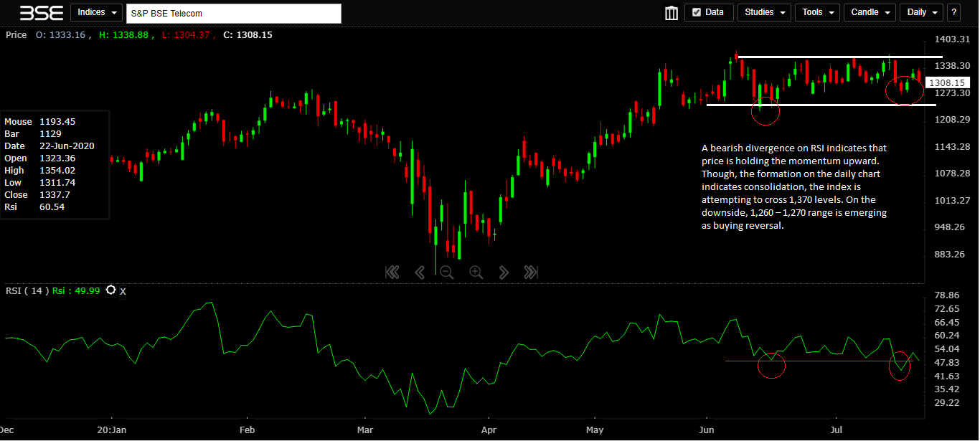Jump to the latest bar of chart
The height and width of the screenshot is (441, 980).
(x=531, y=272)
